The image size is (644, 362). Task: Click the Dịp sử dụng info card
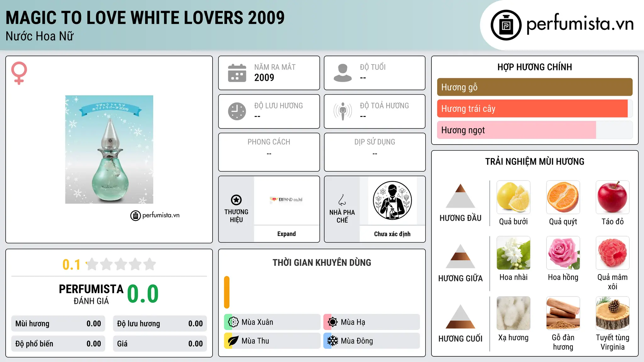(375, 152)
